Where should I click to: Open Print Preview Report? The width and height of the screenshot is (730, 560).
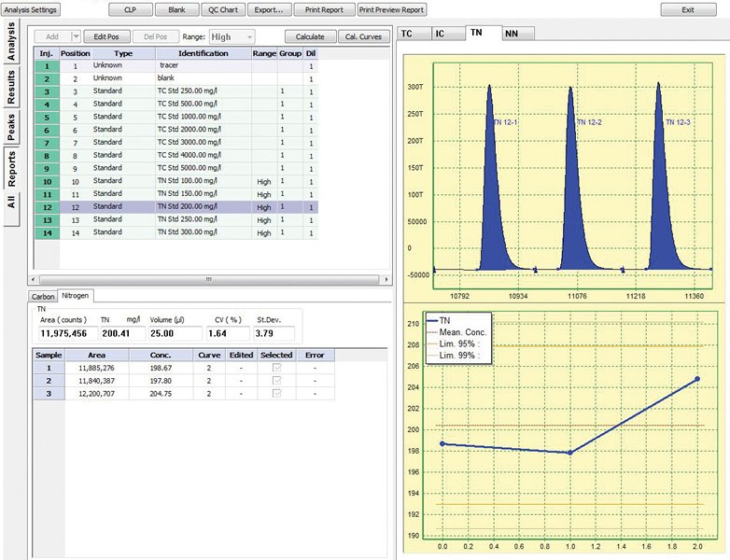point(392,10)
